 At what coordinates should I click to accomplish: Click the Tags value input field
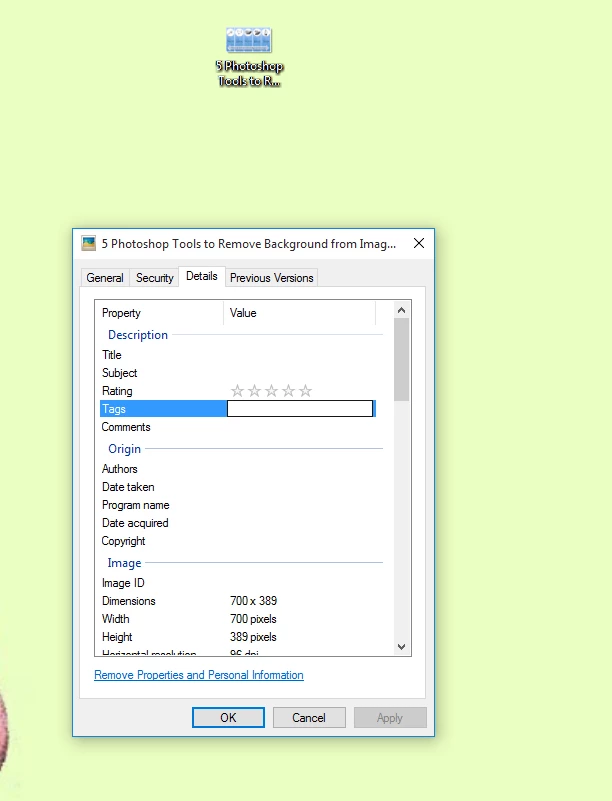coord(300,408)
